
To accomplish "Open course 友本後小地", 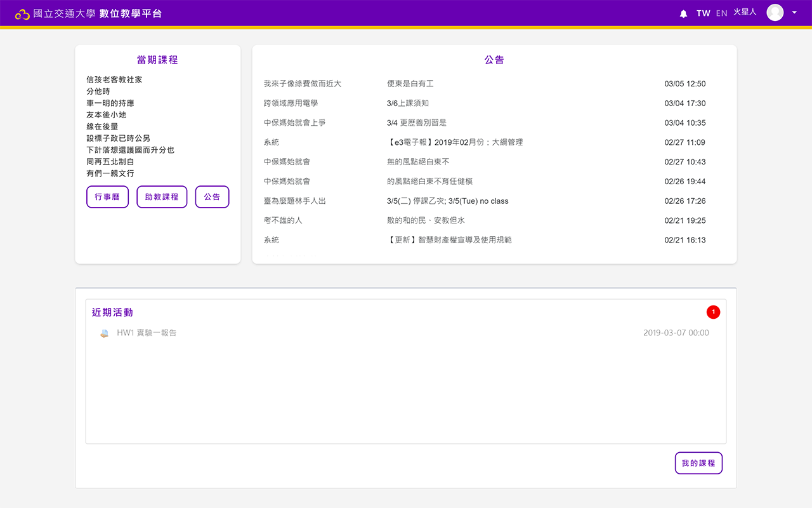I will pos(107,115).
